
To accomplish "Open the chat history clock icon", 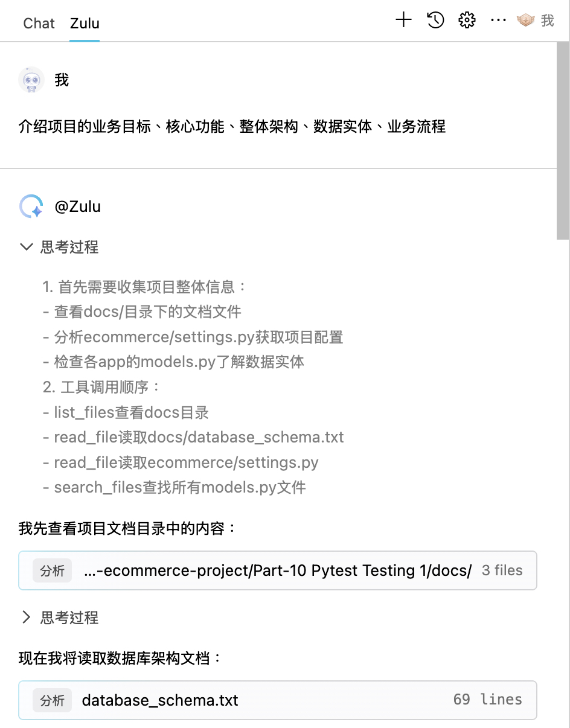I will point(435,20).
